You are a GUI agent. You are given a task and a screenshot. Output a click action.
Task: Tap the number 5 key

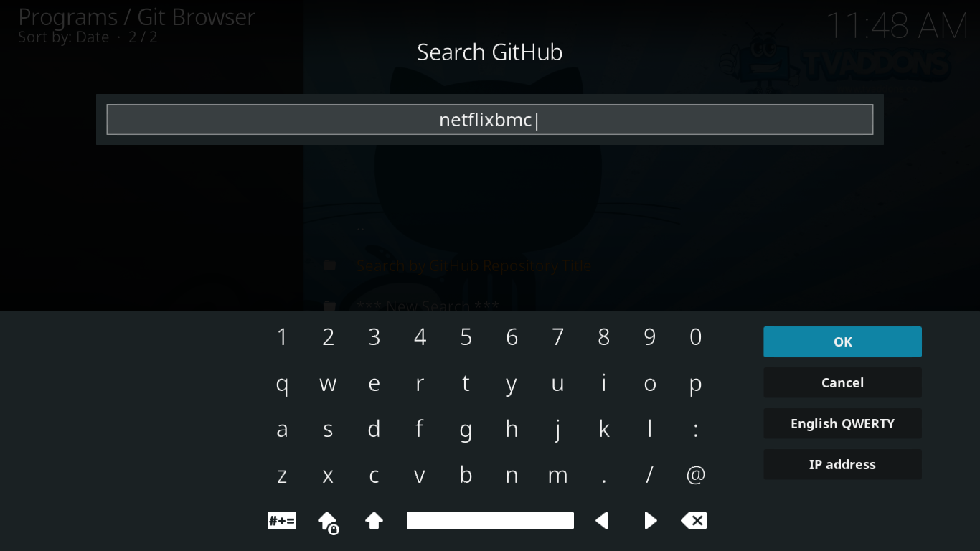[x=466, y=337]
